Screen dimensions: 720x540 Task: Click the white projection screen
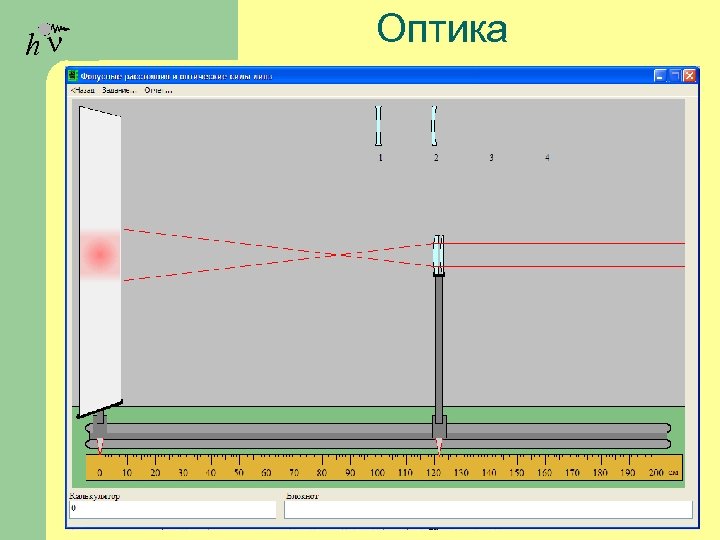[x=100, y=261]
